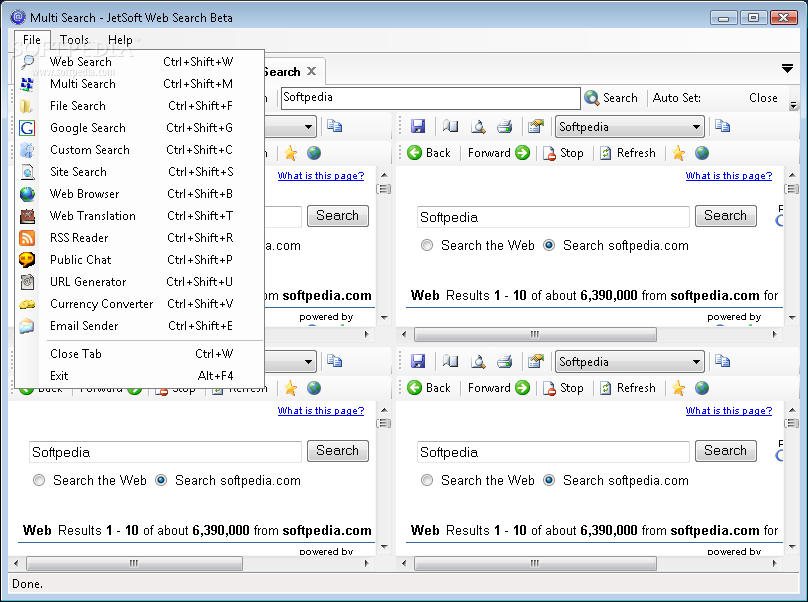Image resolution: width=808 pixels, height=602 pixels.
Task: Click the main toolbar Search button
Action: (612, 98)
